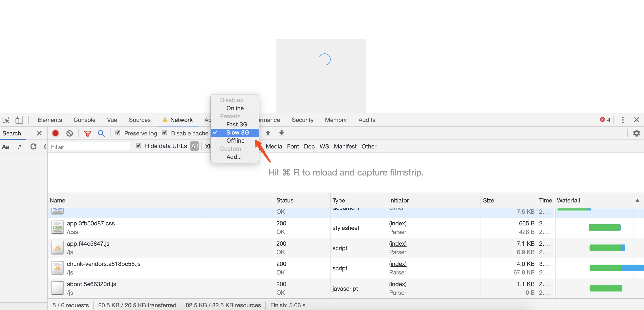
Task: Open the Security tab
Action: [x=302, y=120]
